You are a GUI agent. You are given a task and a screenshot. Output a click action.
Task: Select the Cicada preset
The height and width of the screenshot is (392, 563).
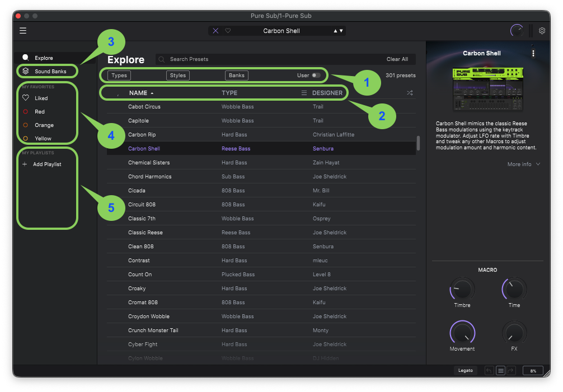[x=261, y=191]
